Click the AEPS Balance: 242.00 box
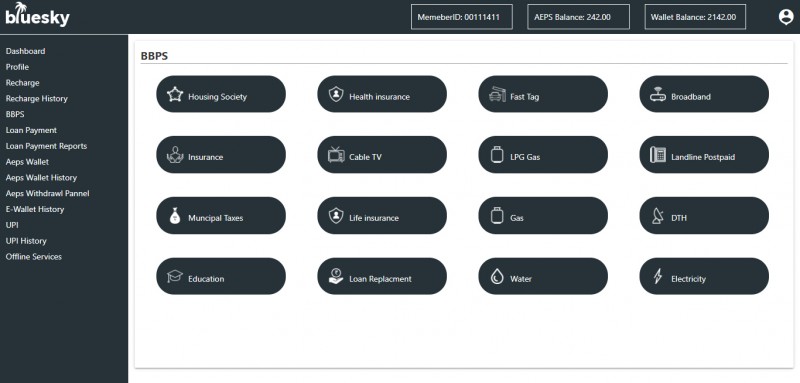This screenshot has height=383, width=800. (x=579, y=17)
